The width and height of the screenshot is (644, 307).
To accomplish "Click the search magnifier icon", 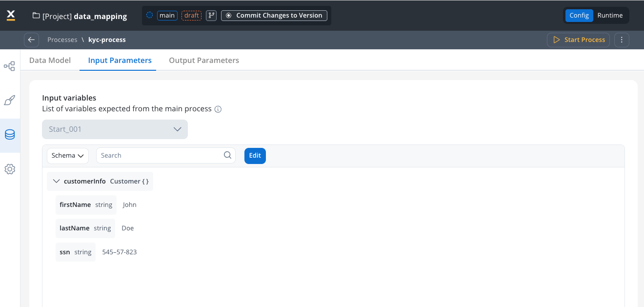I will 227,155.
